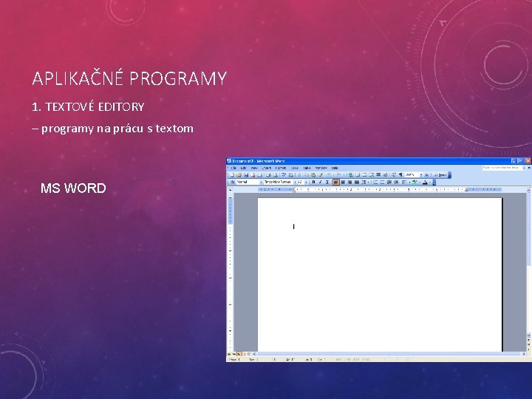Viewport: 532px width, 399px height.
Task: Open the Help menu in Word
Action: [335, 168]
